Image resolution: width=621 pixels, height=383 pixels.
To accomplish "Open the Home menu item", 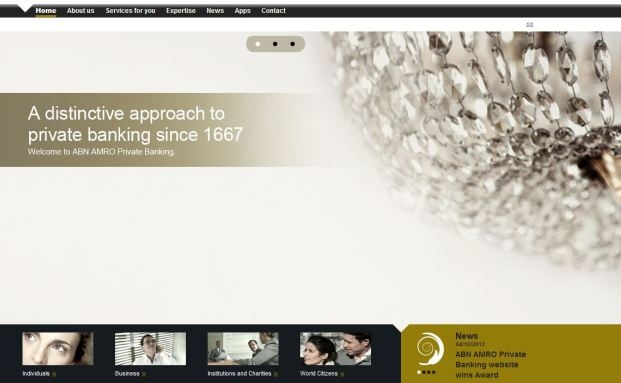I will [x=46, y=11].
